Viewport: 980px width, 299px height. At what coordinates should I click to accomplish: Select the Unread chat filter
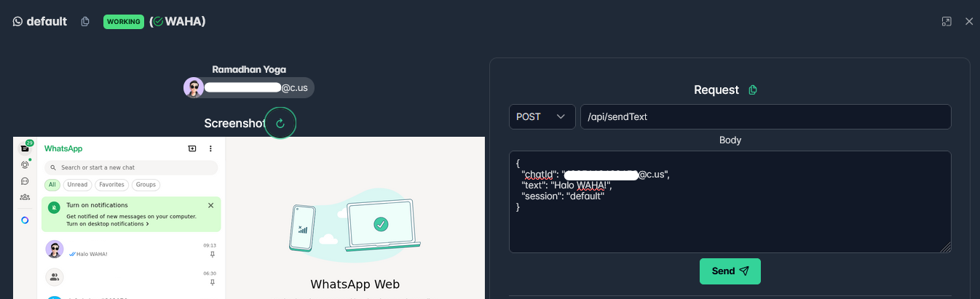[x=77, y=185]
